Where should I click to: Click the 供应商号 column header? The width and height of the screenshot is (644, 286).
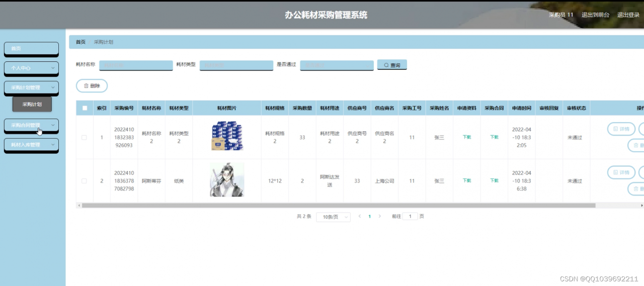click(x=357, y=108)
